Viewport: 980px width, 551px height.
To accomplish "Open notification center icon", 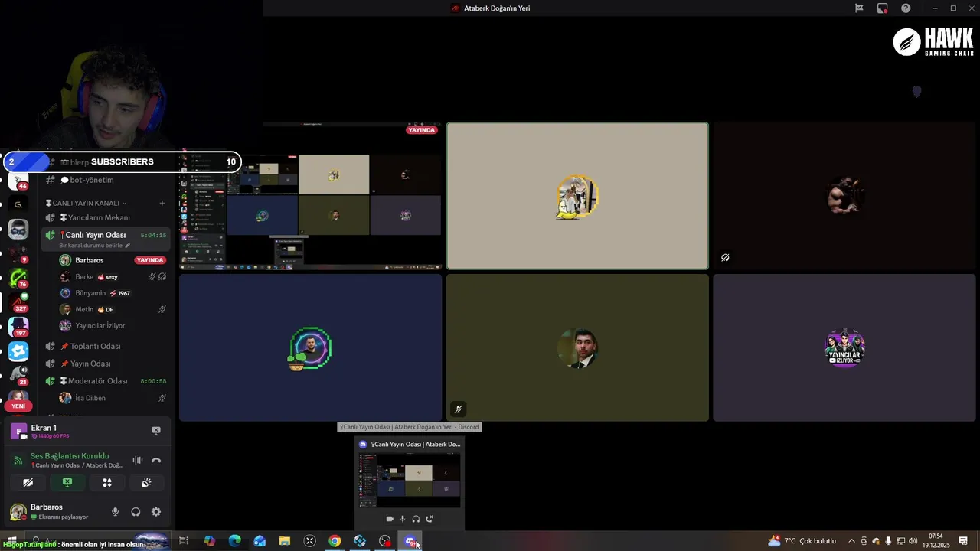I will (x=963, y=541).
